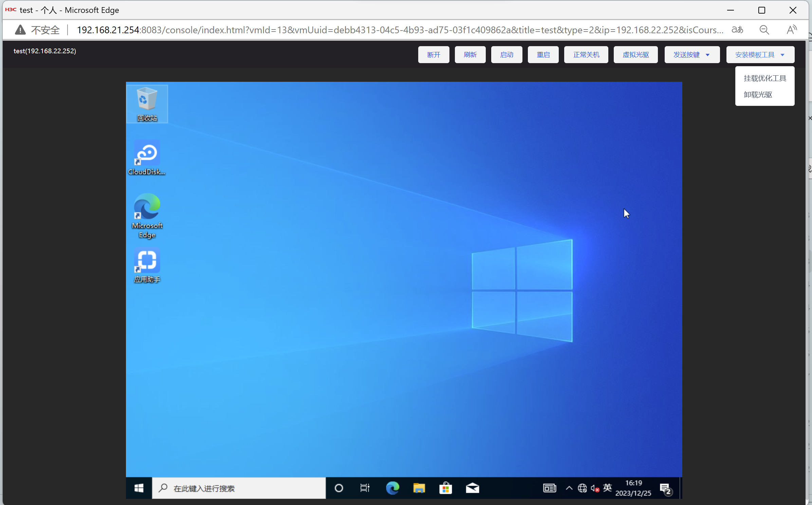Select 挂载优化工具 from the menu
The height and width of the screenshot is (505, 812).
(x=764, y=78)
